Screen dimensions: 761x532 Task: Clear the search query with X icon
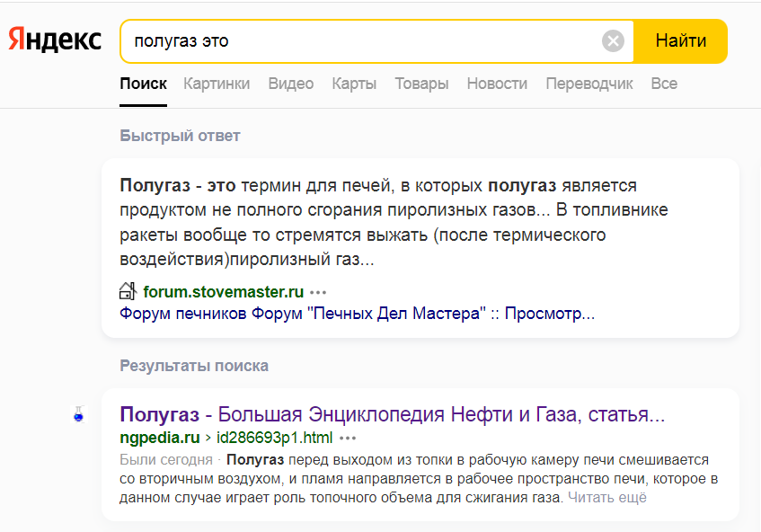(x=613, y=41)
